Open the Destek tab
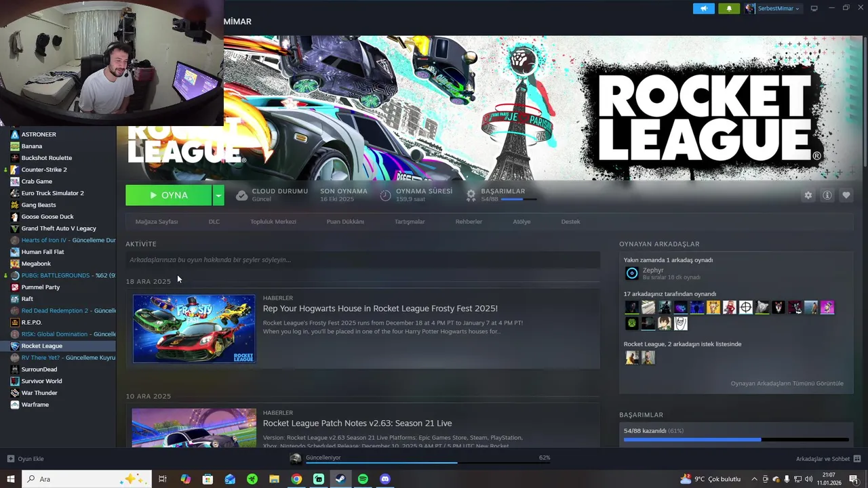Viewport: 868px width, 488px height. [x=570, y=222]
